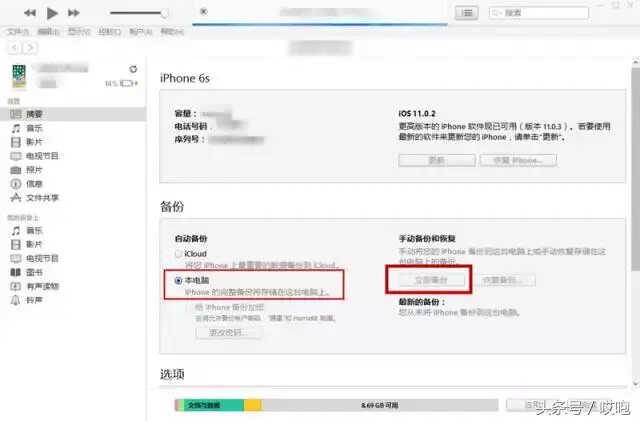Open the 显示(V) menu
The width and height of the screenshot is (640, 421).
[x=79, y=31]
